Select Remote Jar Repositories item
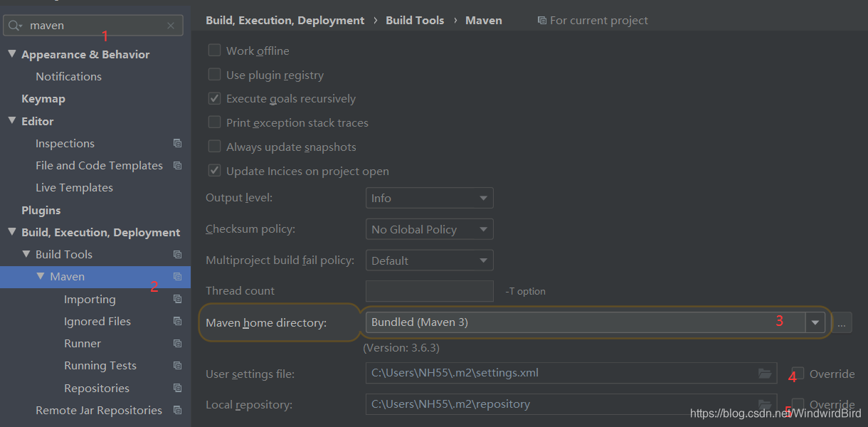This screenshot has height=427, width=868. click(x=99, y=411)
